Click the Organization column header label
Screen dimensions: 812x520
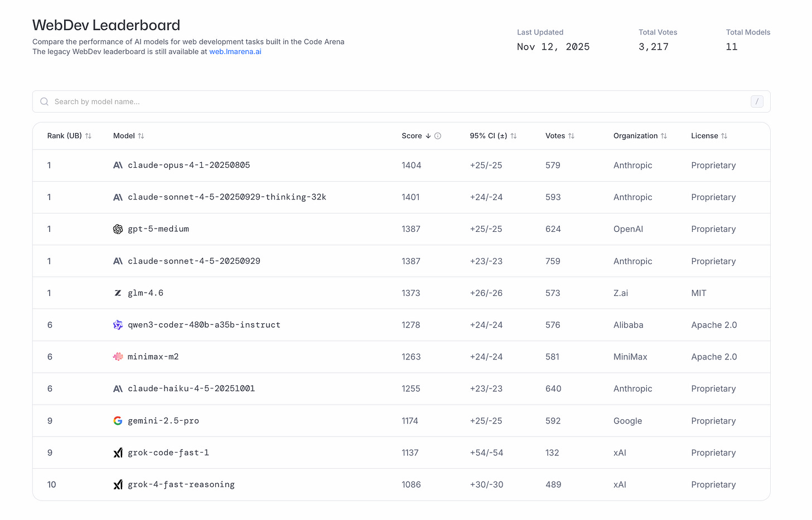(x=636, y=136)
